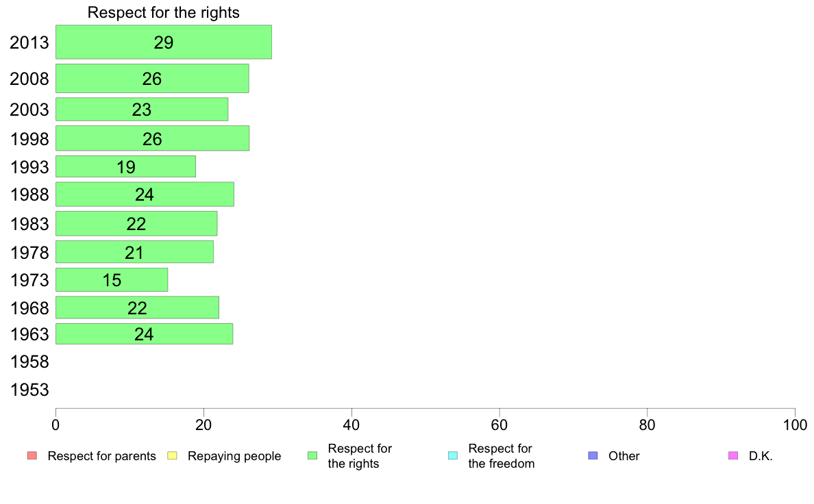Select the 2013 bar showing 29
This screenshot has height=504, width=814.
pos(164,42)
